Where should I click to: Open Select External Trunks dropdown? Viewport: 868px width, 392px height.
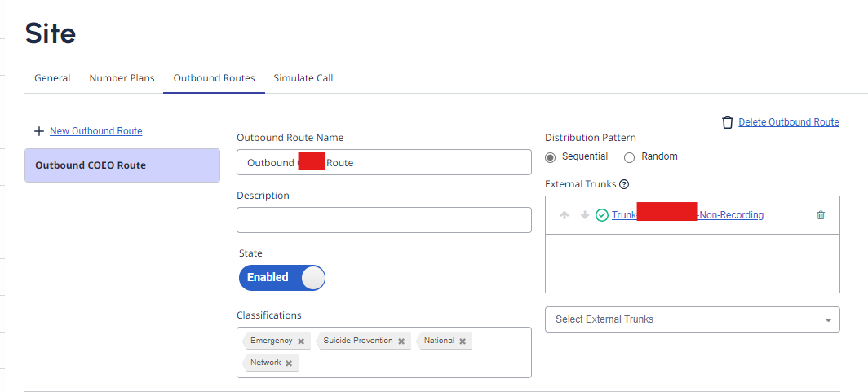(x=692, y=319)
